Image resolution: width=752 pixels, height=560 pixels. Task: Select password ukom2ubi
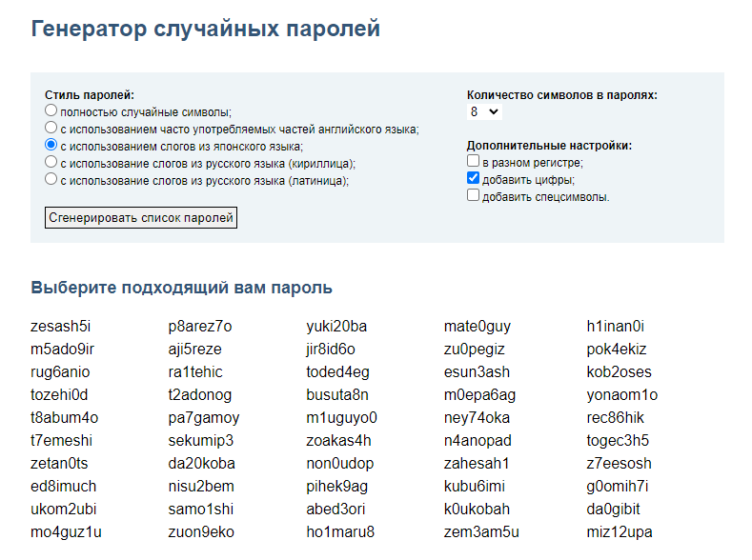pyautogui.click(x=64, y=510)
